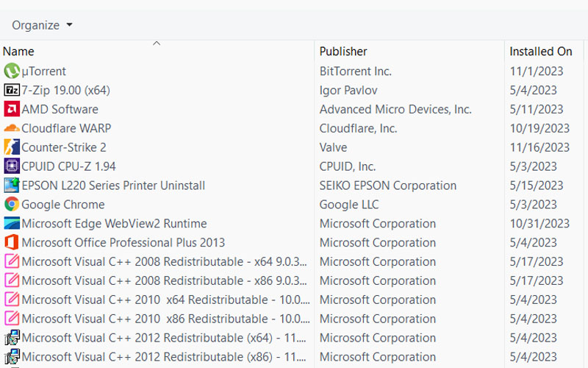The height and width of the screenshot is (368, 588).
Task: Select EPSON L220 Series Printer Uninstall text
Action: [x=113, y=185]
